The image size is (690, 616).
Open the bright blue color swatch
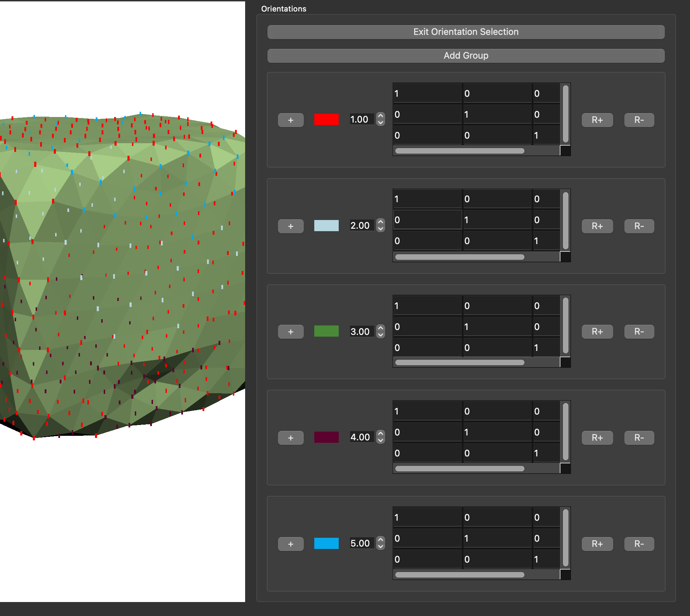326,543
